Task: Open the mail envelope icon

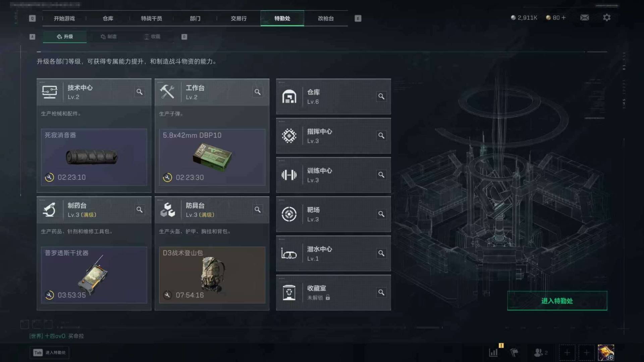Action: tap(585, 17)
